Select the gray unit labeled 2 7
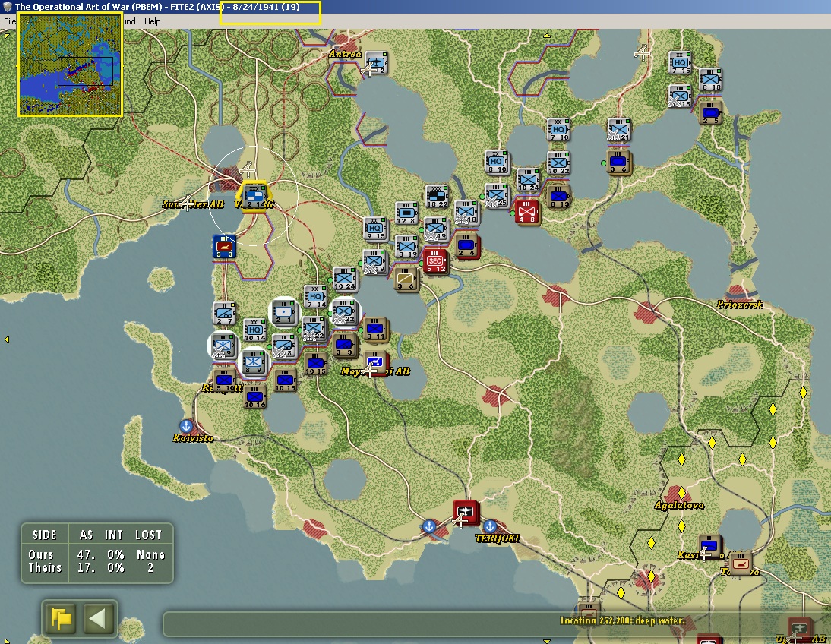This screenshot has width=831, height=644. (224, 314)
